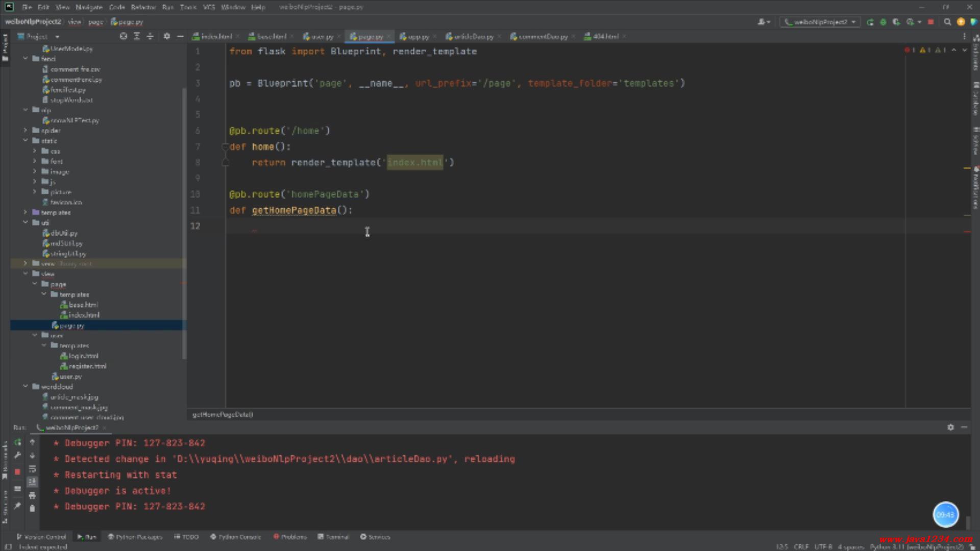Toggle scroll to end in the Run console

coord(32,482)
